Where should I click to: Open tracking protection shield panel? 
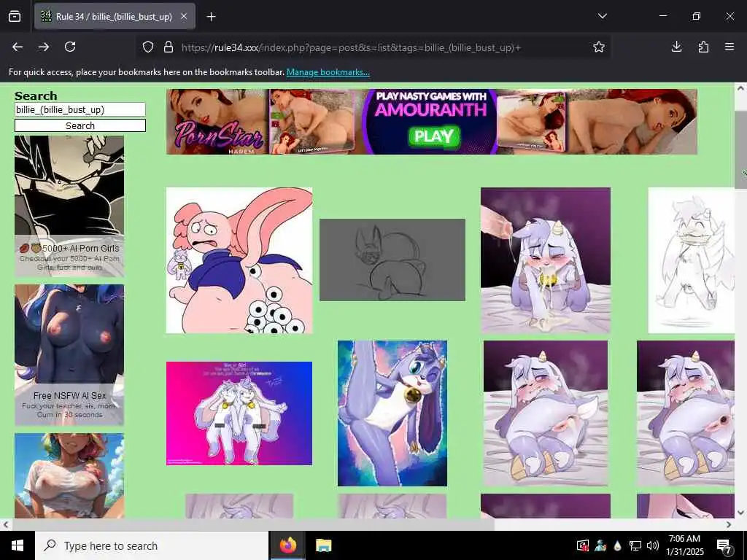click(148, 47)
